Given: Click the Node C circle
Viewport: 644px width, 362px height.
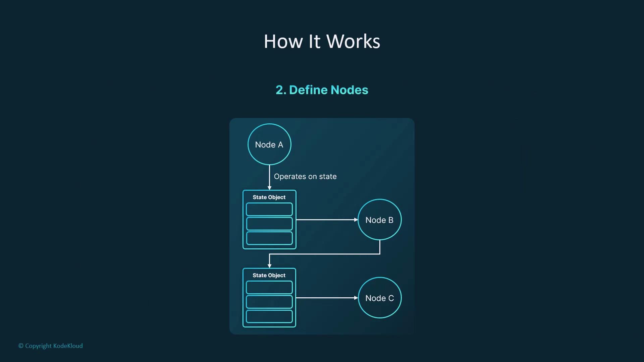Looking at the screenshot, I should 380,298.
